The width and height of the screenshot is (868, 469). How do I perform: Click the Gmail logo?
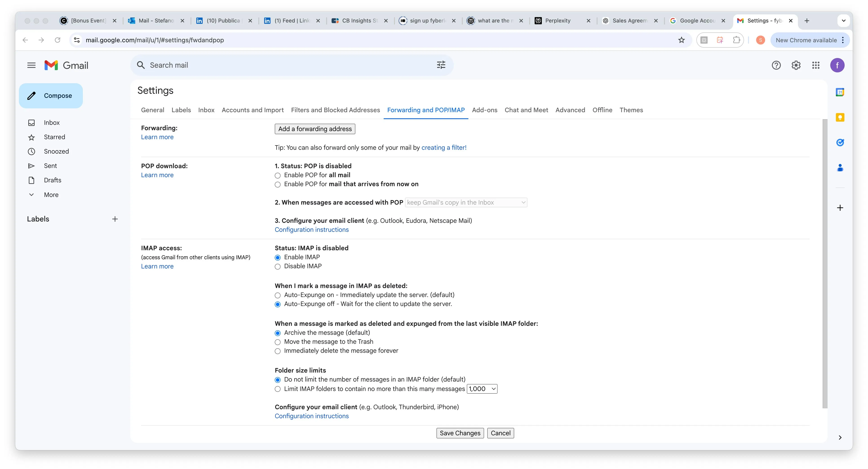point(66,65)
